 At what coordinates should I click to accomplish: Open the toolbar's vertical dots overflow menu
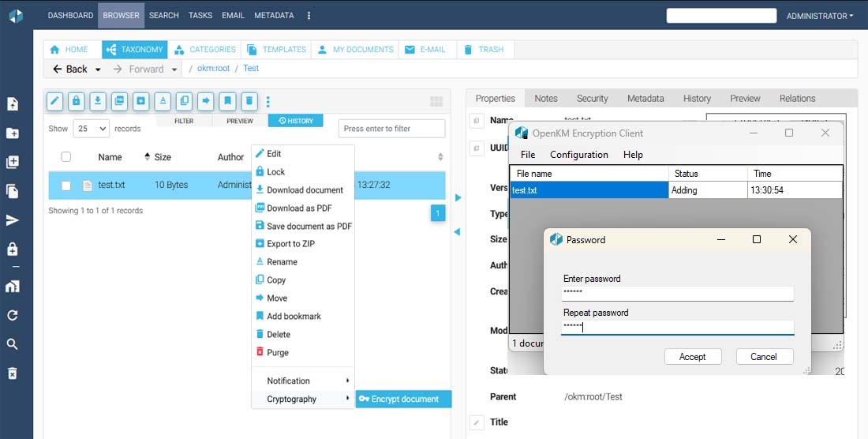coord(268,101)
